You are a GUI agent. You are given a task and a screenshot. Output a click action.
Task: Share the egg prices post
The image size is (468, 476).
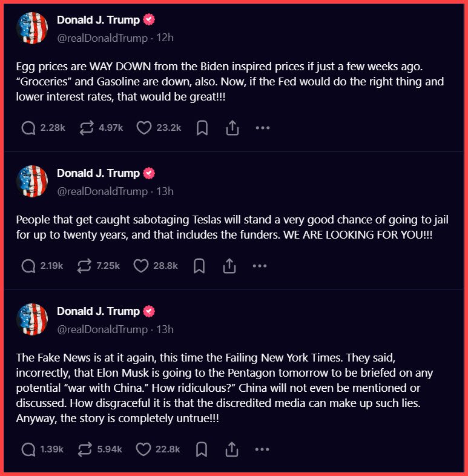pos(231,128)
